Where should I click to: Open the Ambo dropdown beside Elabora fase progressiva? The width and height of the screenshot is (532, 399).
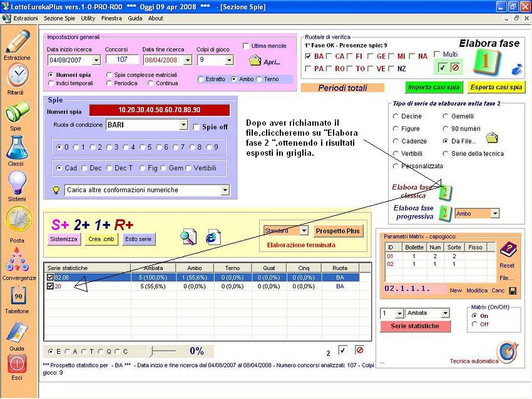tap(495, 213)
